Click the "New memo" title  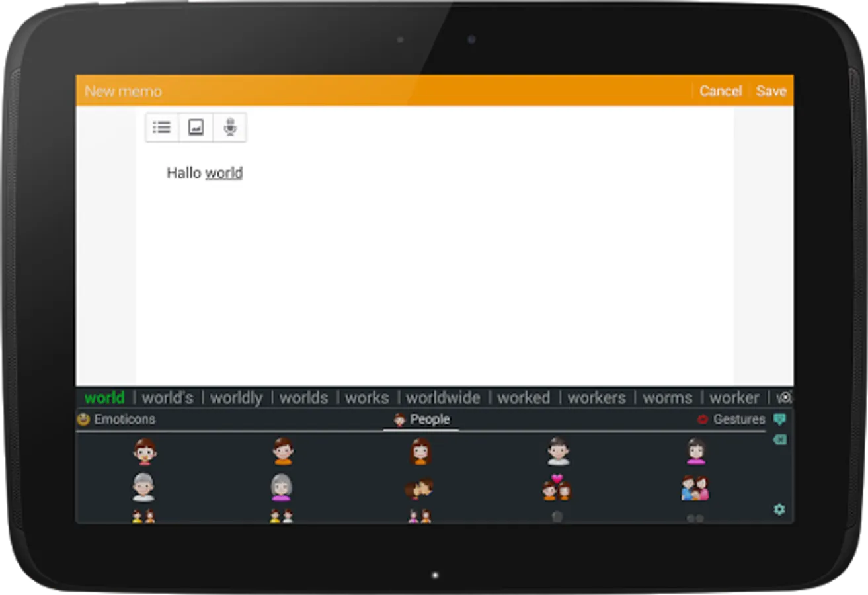click(123, 91)
